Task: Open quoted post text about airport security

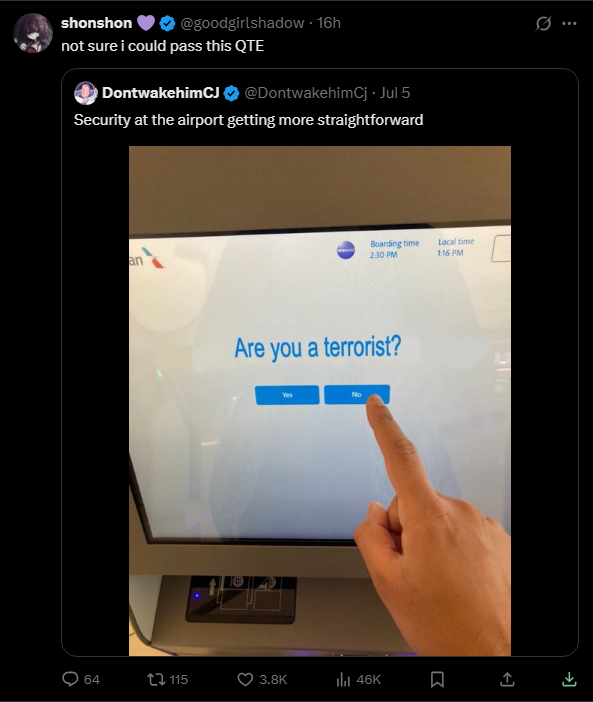Action: [248, 120]
